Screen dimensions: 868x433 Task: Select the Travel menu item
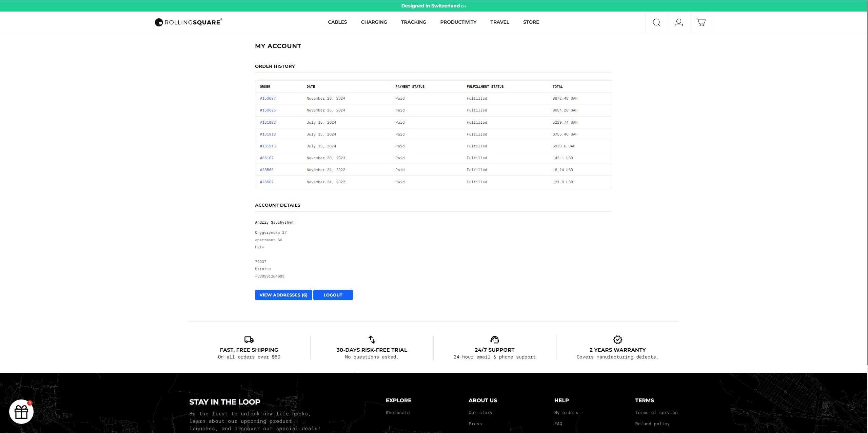click(x=499, y=22)
